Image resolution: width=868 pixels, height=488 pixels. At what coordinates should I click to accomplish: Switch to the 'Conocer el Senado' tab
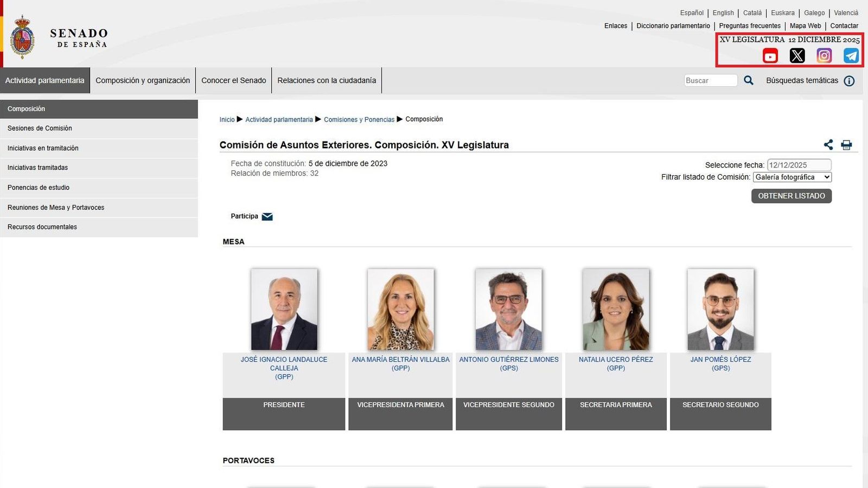[233, 80]
